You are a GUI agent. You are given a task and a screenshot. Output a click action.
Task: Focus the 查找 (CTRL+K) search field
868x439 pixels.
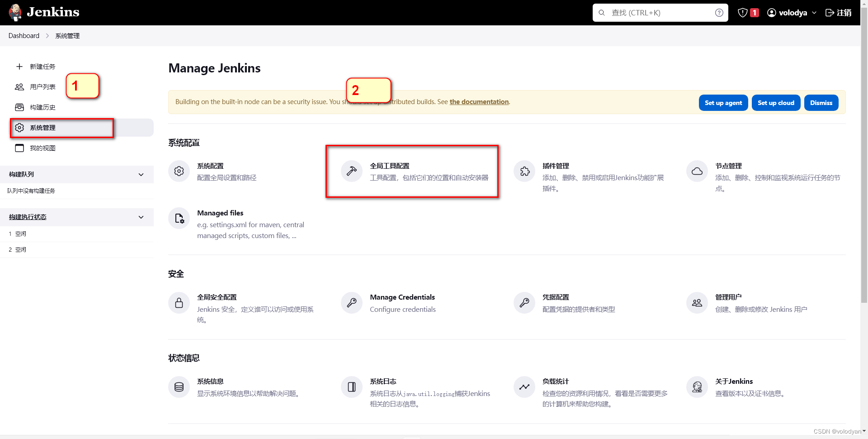point(660,13)
